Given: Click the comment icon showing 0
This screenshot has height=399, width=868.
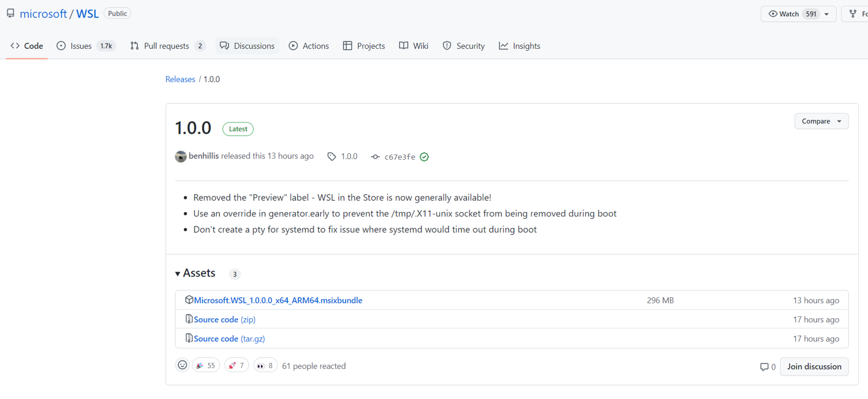Looking at the screenshot, I should click(768, 366).
